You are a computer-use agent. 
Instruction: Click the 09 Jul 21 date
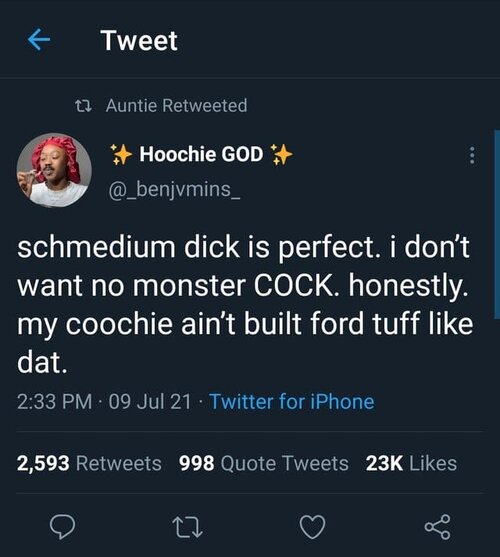pos(150,402)
